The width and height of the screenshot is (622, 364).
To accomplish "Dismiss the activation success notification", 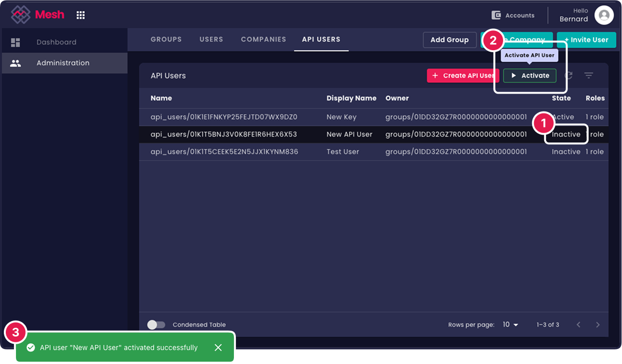I will pyautogui.click(x=218, y=348).
